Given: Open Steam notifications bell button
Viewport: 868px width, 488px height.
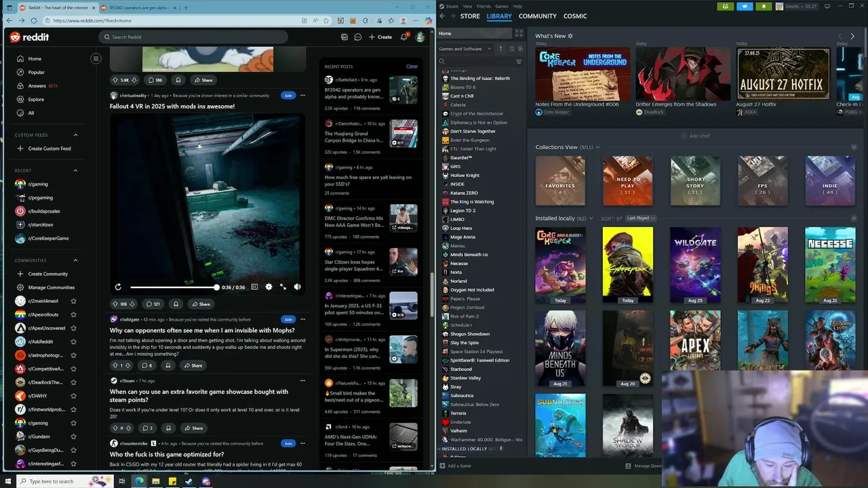Looking at the screenshot, I should click(764, 6).
